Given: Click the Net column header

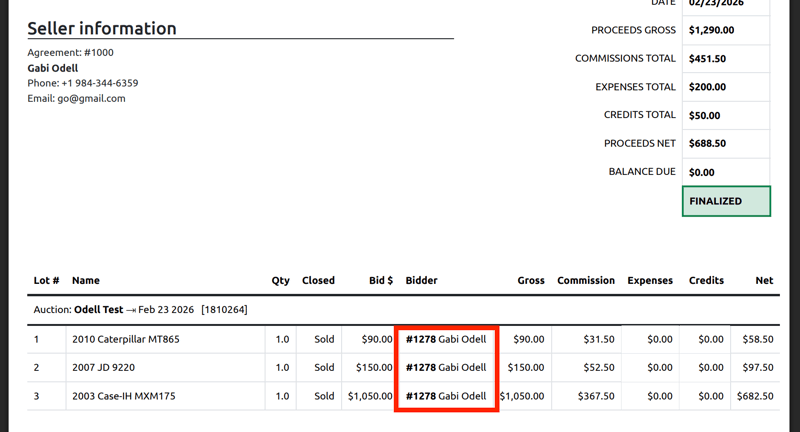Looking at the screenshot, I should (x=764, y=281).
